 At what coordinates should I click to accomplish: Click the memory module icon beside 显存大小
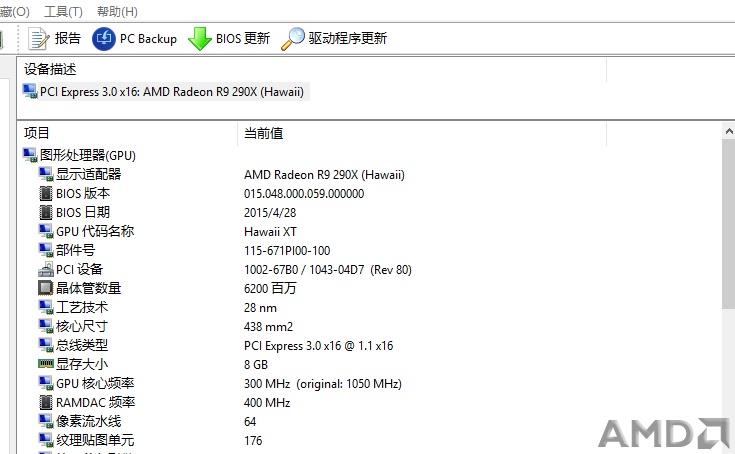pyautogui.click(x=46, y=364)
